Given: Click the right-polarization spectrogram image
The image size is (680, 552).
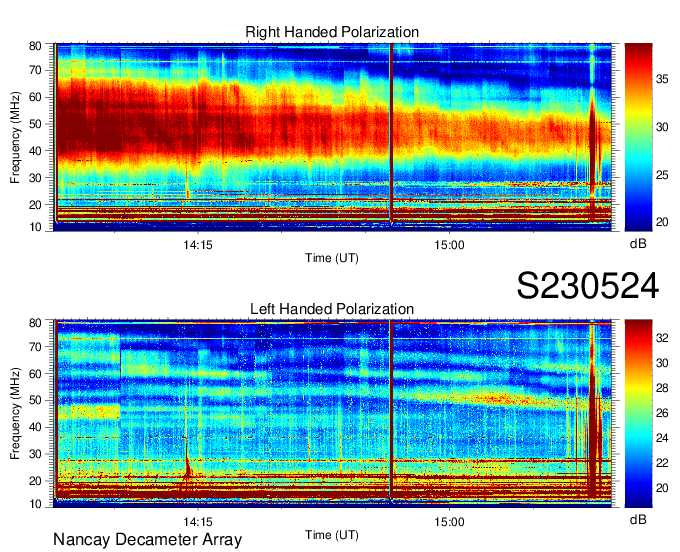Looking at the screenshot, I should (x=333, y=137).
